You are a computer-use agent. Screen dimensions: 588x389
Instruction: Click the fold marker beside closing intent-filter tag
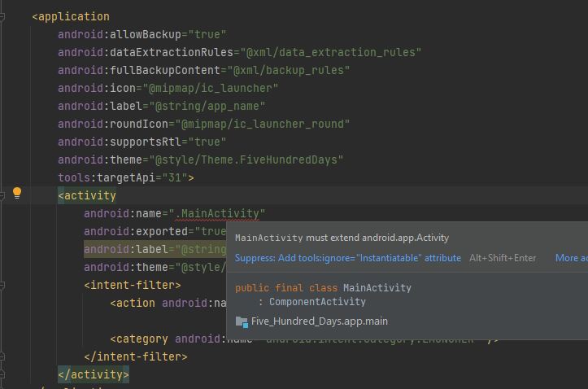tap(2, 356)
